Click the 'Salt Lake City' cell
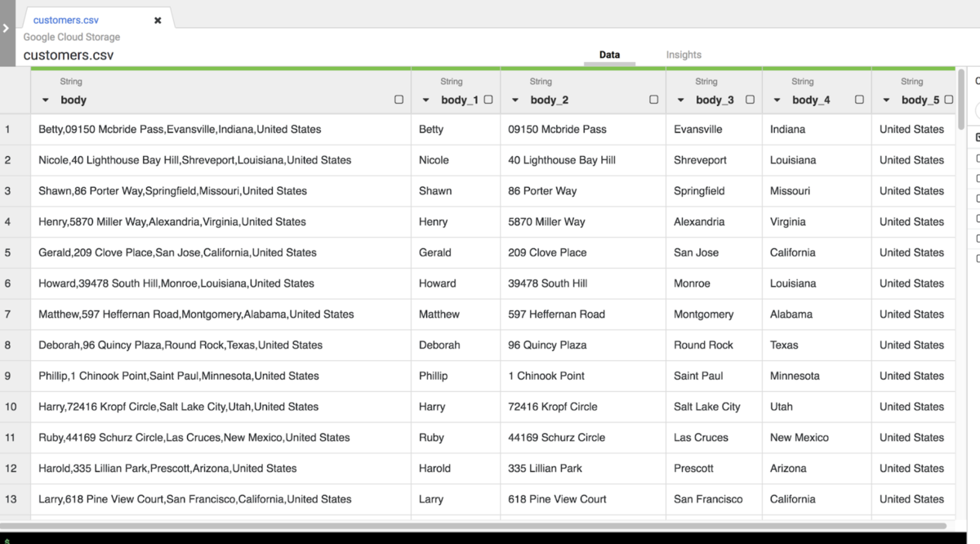Image resolution: width=980 pixels, height=544 pixels. (x=714, y=407)
